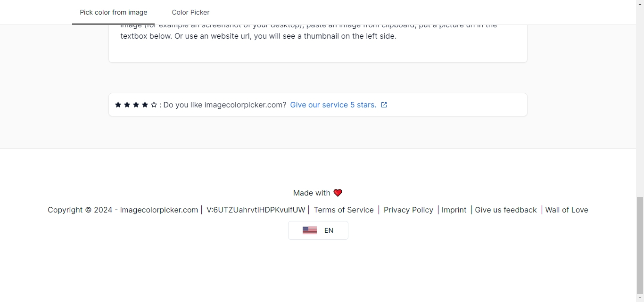Open Give our service 5 stars link
Image resolution: width=644 pixels, height=302 pixels.
click(333, 105)
